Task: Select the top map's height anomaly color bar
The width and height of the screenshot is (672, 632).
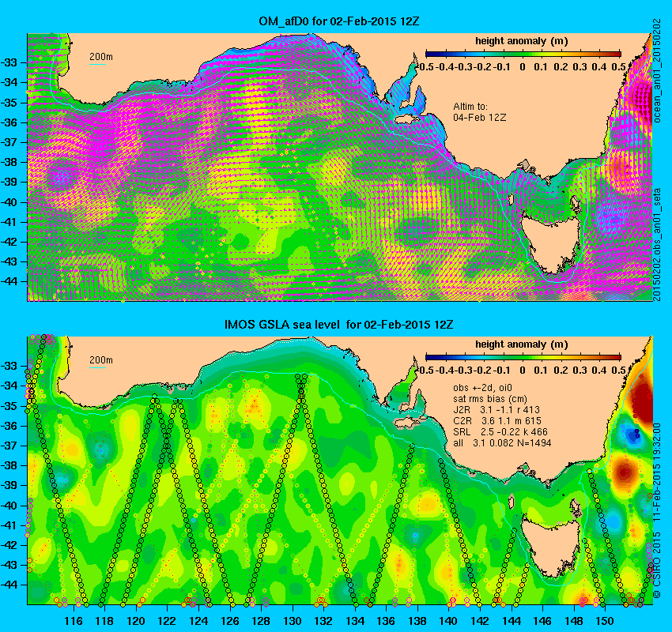Action: click(x=523, y=54)
